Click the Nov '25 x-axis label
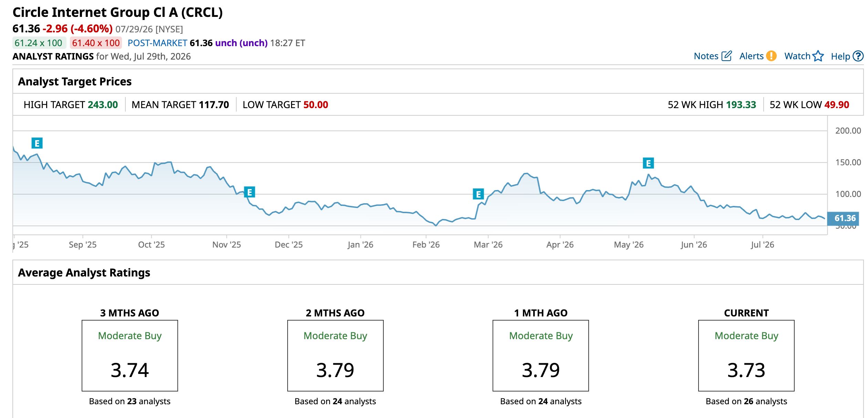868x418 pixels. (x=227, y=245)
